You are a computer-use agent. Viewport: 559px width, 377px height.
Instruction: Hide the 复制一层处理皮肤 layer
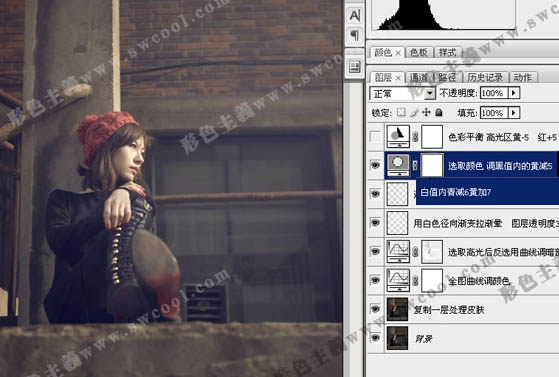click(375, 309)
